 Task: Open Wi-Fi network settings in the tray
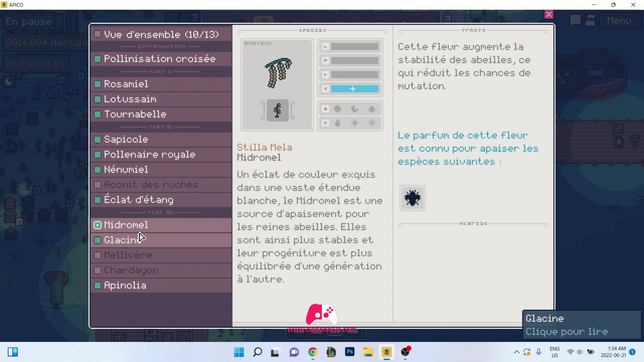click(570, 352)
